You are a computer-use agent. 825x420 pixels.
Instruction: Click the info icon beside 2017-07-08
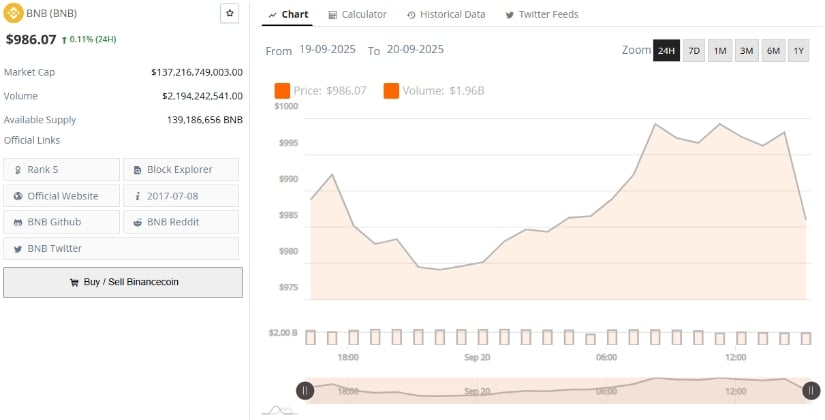click(137, 196)
